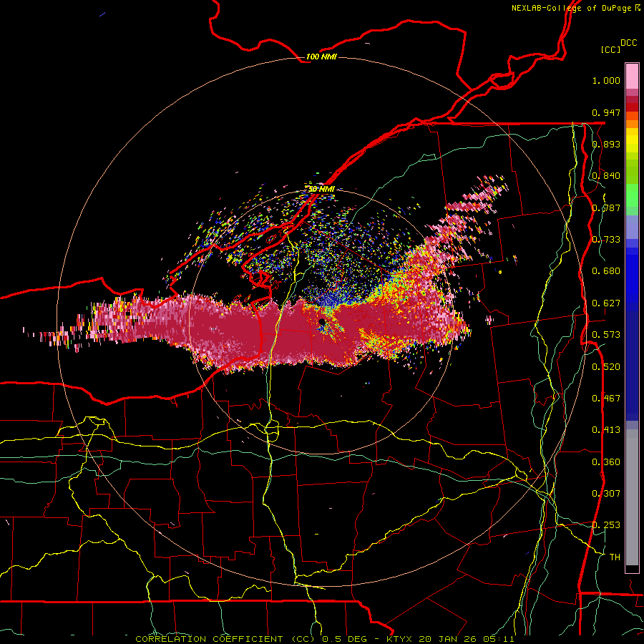Click the 0.467 color scale value

pos(606,399)
